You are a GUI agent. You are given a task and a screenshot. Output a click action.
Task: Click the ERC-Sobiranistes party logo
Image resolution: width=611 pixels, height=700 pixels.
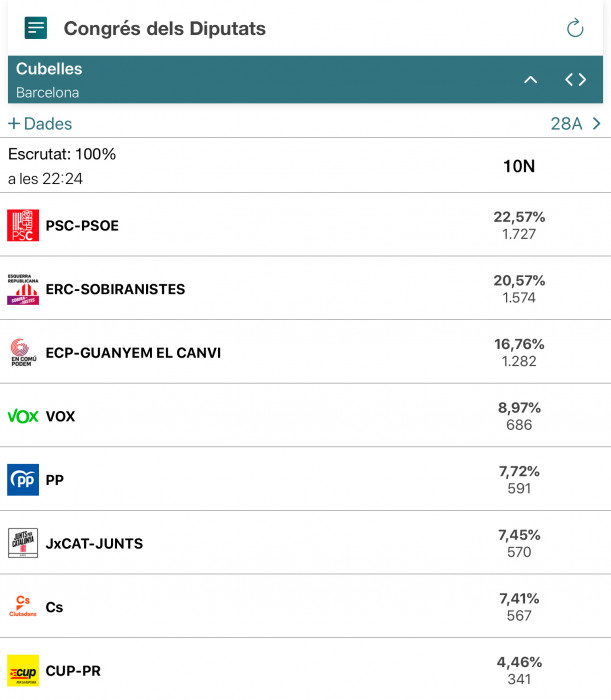[23, 289]
